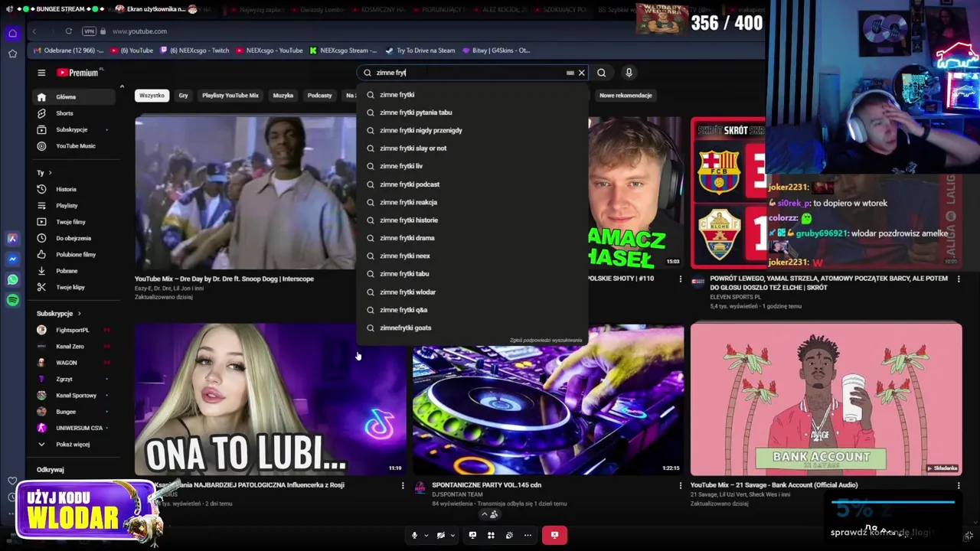980x551 pixels.
Task: Open the 'Odebrane (12 966)' Gmail bookmark
Action: click(68, 51)
